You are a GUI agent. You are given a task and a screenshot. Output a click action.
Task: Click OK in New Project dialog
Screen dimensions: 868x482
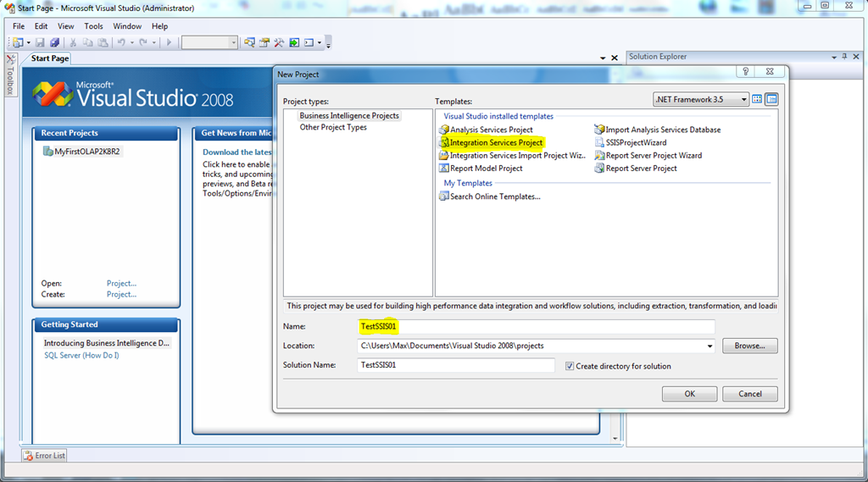tap(690, 394)
